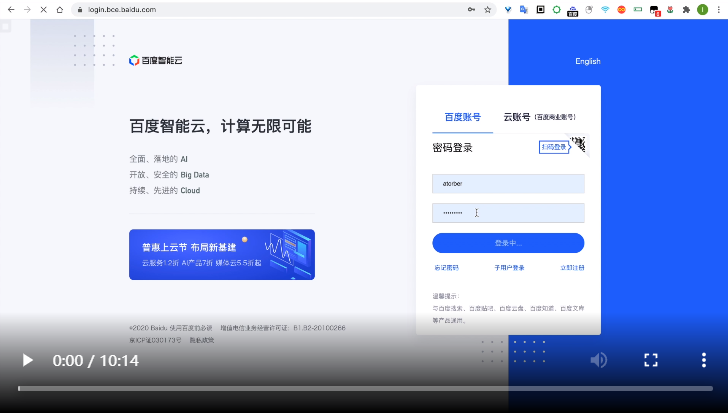Open Chrome three-dot menu
This screenshot has height=414, width=728.
click(719, 9)
